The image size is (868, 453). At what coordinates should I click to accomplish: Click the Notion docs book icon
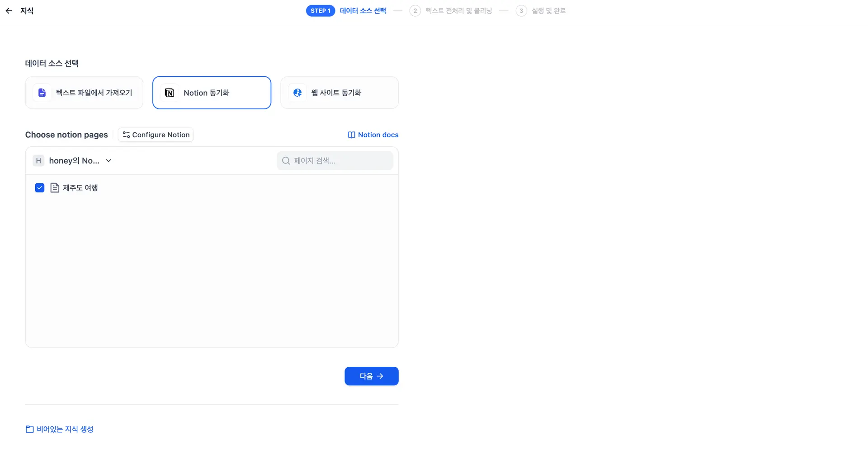tap(351, 135)
